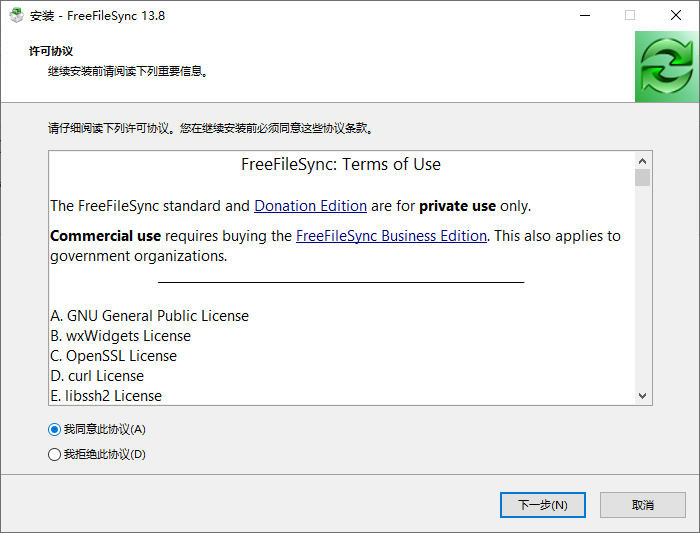Open the FreeFileSync Business Edition link
Screen dimensions: 700x533
coord(391,236)
